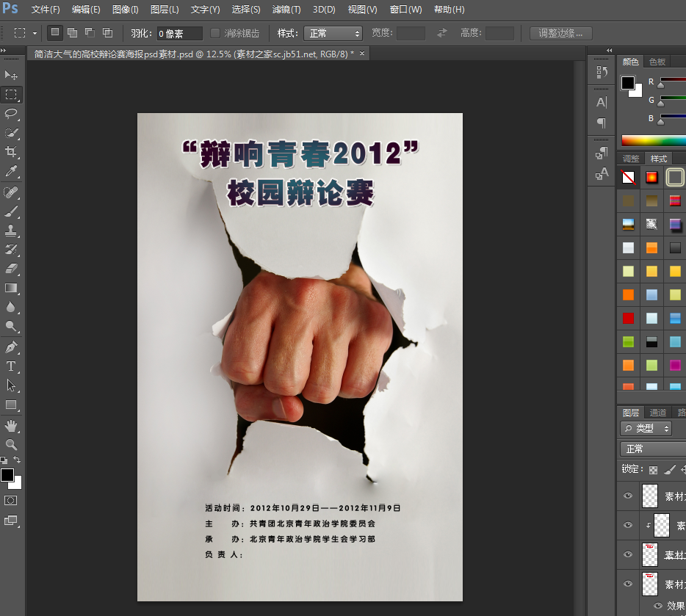
Task: Select the Move tool
Action: 11,75
